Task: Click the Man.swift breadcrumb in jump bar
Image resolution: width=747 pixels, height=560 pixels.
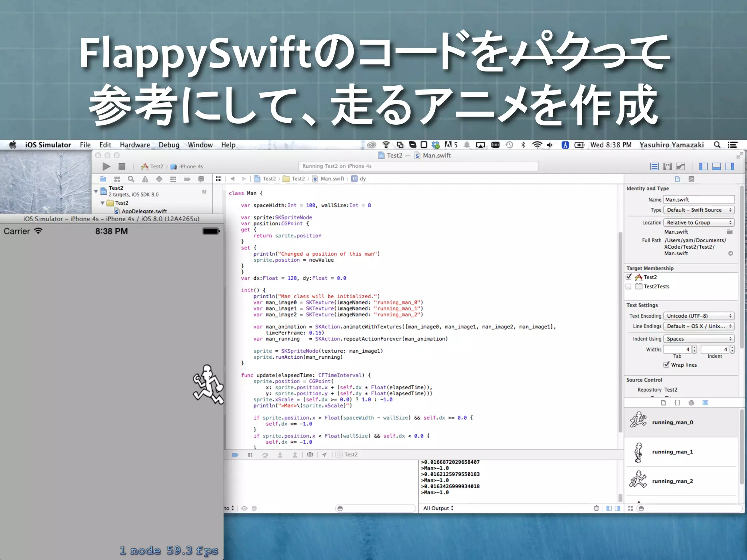Action: (x=328, y=179)
